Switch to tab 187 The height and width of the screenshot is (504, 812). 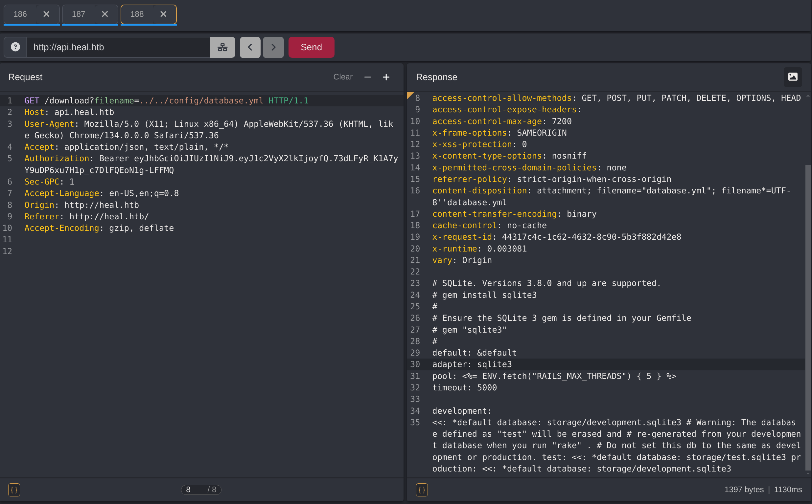[x=79, y=14]
